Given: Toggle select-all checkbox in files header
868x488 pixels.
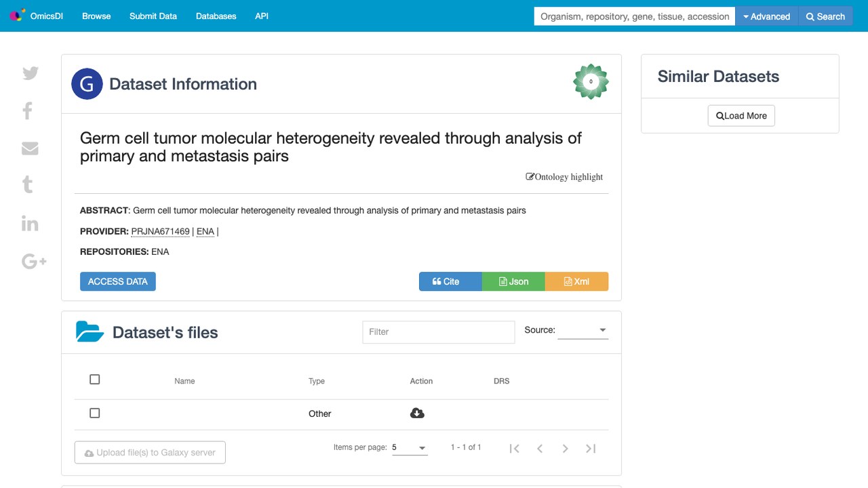Looking at the screenshot, I should [95, 380].
